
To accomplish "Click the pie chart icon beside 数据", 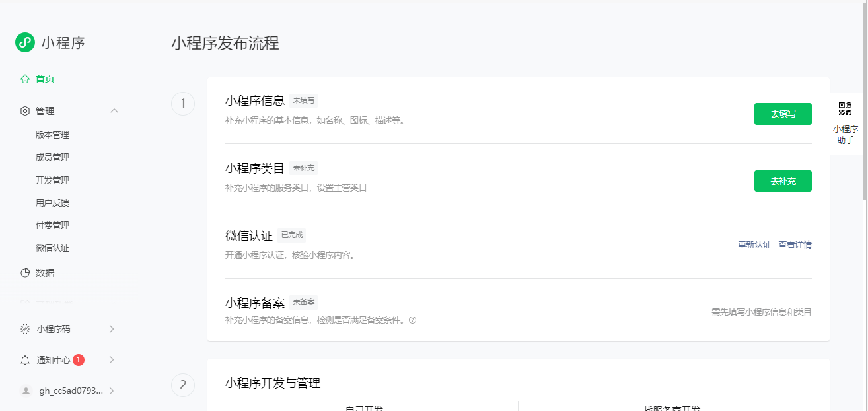I will click(x=25, y=272).
